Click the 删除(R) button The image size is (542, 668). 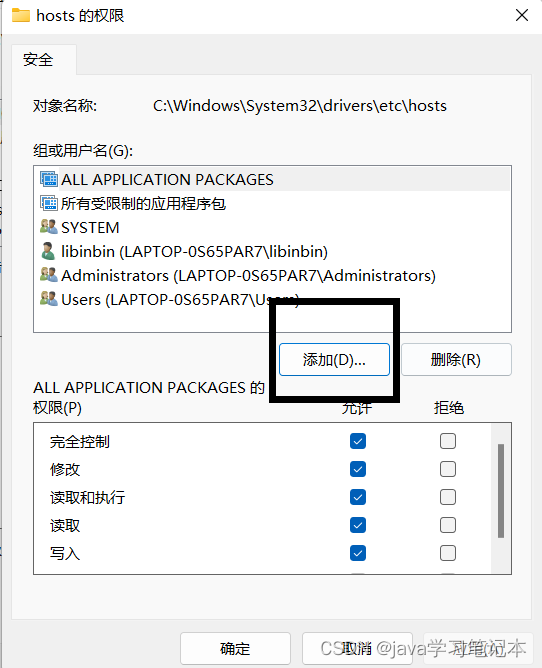coord(456,360)
